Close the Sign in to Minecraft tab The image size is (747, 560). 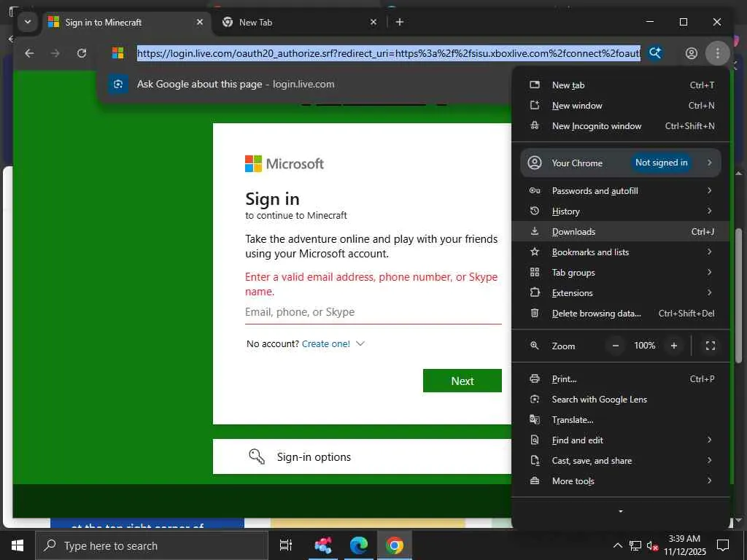[x=200, y=22]
